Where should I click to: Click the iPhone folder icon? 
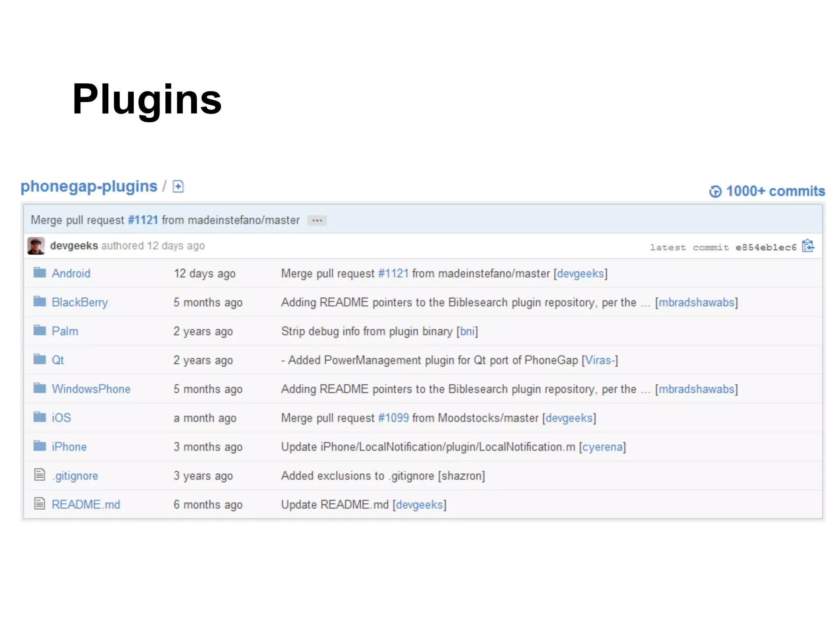coord(40,446)
